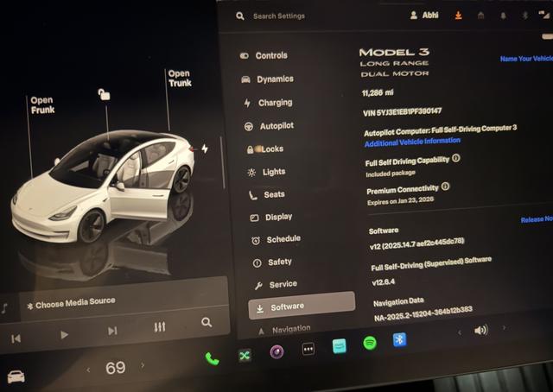Open the teal app icon in dock
The image size is (553, 392).
(340, 346)
